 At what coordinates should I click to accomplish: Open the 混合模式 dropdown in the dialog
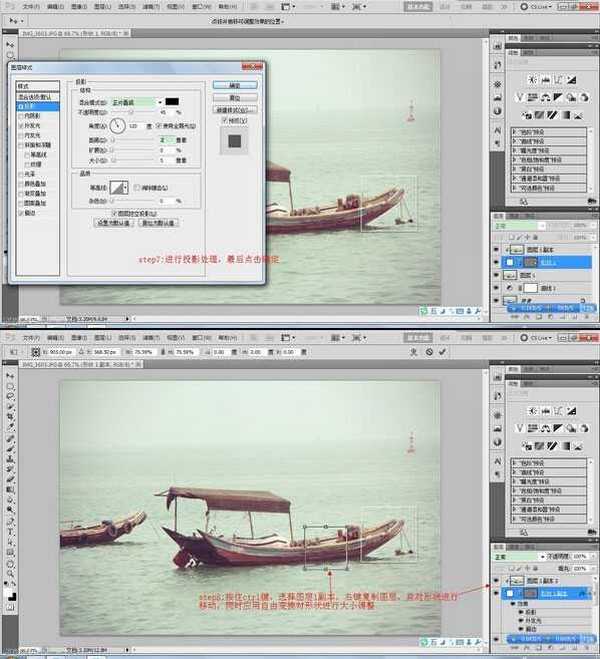coord(137,101)
